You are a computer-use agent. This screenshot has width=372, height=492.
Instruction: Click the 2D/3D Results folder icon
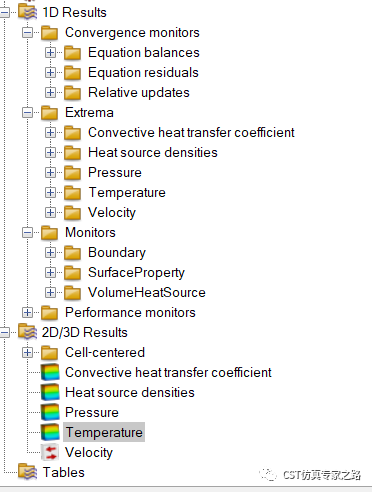click(x=27, y=332)
